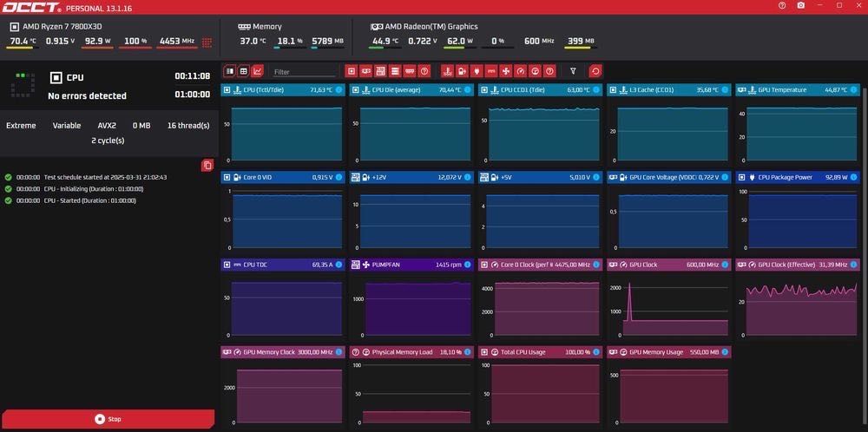Click the funnel filter icon
Screen dimensions: 868x432
pyautogui.click(x=573, y=71)
